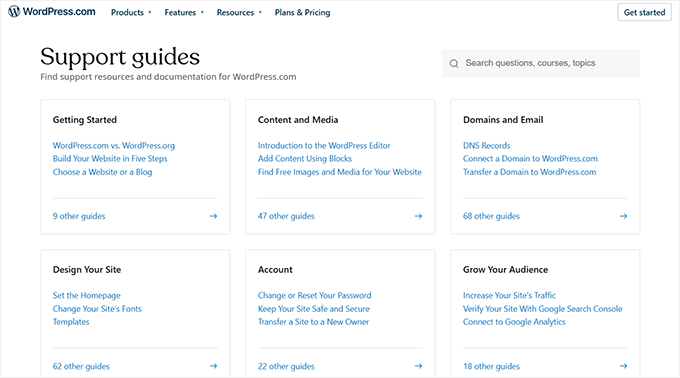
Task: View 62 other guides in Design Your Site
Action: pyautogui.click(x=81, y=366)
